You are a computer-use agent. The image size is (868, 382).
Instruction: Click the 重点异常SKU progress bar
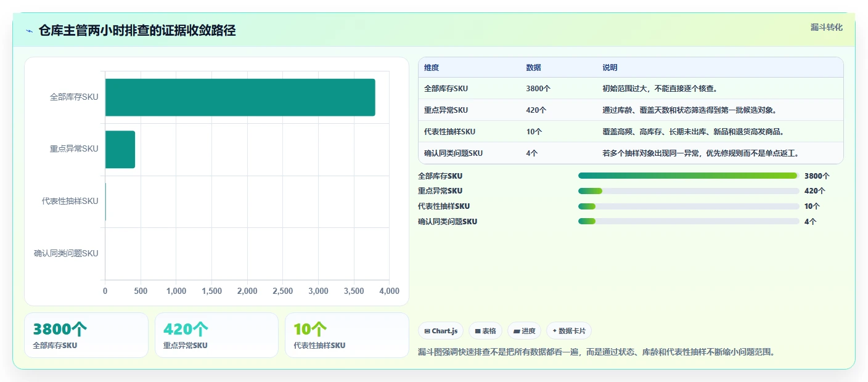[x=689, y=191]
